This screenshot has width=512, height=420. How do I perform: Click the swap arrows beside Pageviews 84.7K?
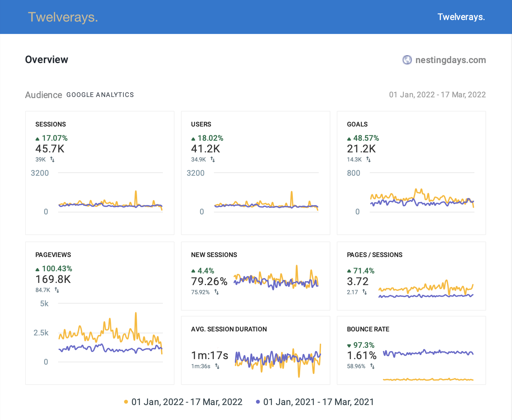click(x=57, y=290)
